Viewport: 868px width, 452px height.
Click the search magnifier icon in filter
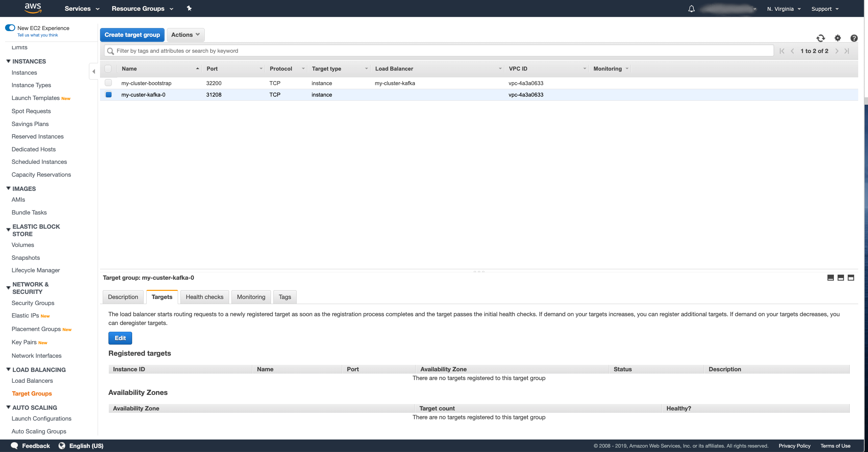click(x=110, y=51)
